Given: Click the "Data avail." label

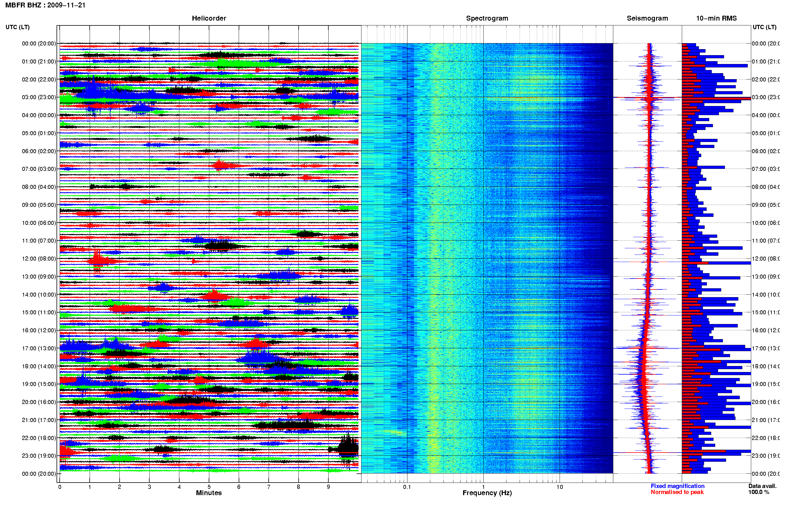Looking at the screenshot, I should tap(762, 486).
